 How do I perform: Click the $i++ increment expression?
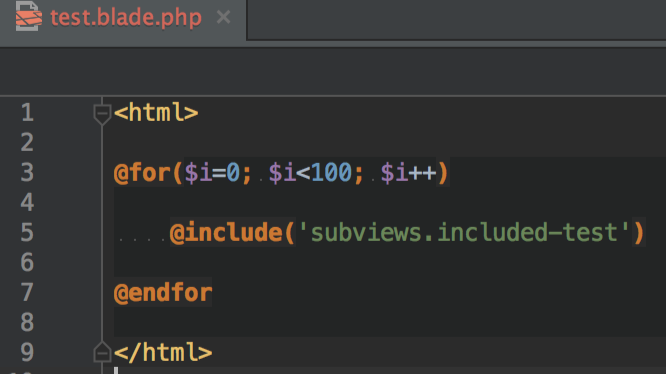408,173
